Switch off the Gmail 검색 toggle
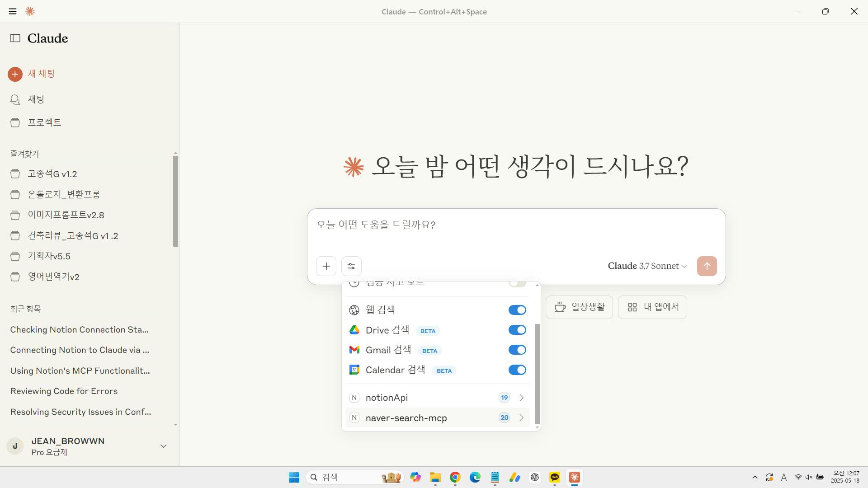Viewport: 868px width, 488px height. (517, 350)
